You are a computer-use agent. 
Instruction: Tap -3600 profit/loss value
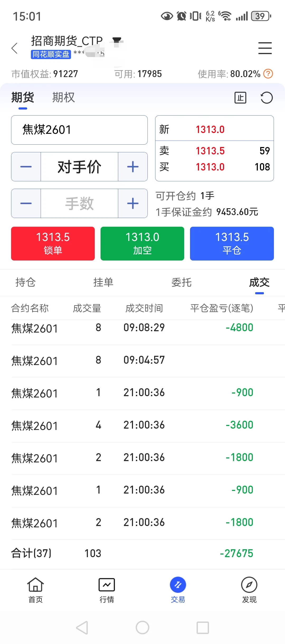[239, 425]
